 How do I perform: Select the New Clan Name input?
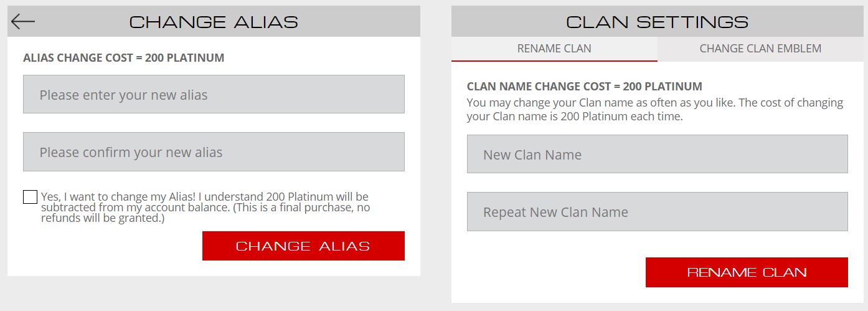pos(657,155)
